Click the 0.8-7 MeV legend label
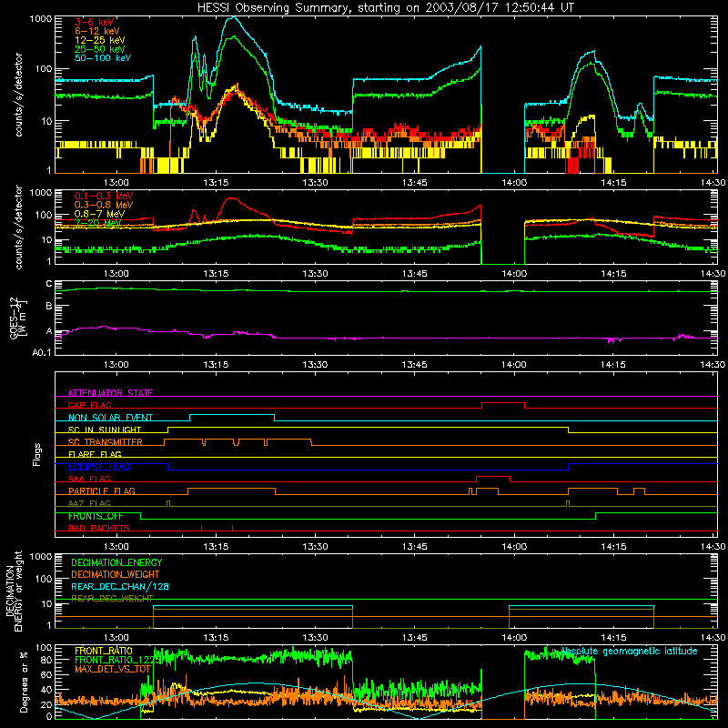Image resolution: width=728 pixels, height=728 pixels. 99,214
